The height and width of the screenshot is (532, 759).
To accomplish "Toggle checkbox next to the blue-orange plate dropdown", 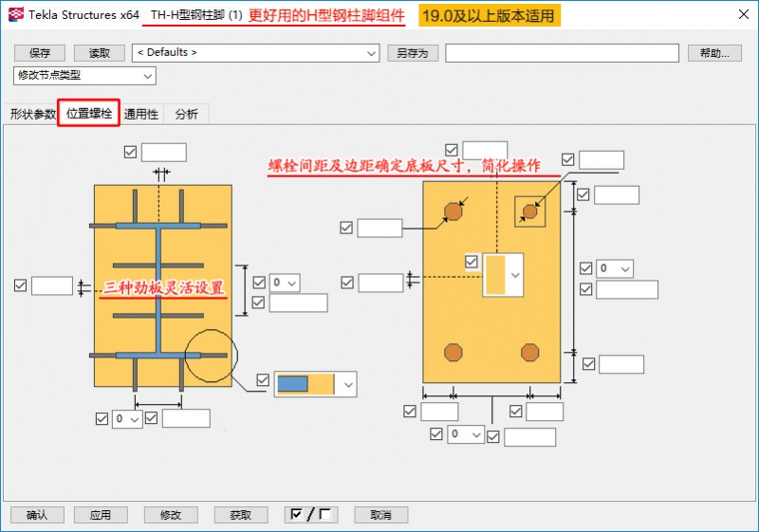I will coord(263,379).
